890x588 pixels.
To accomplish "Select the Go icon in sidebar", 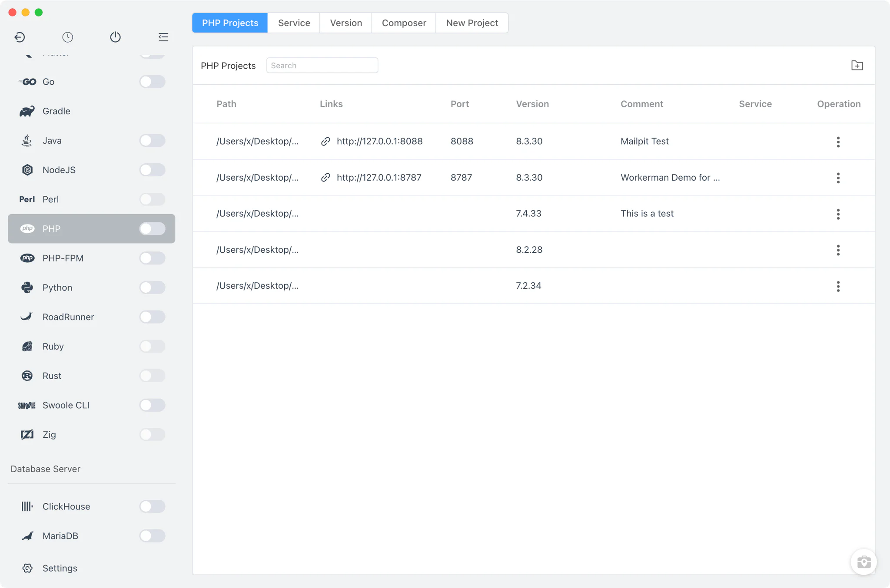I will 27,82.
